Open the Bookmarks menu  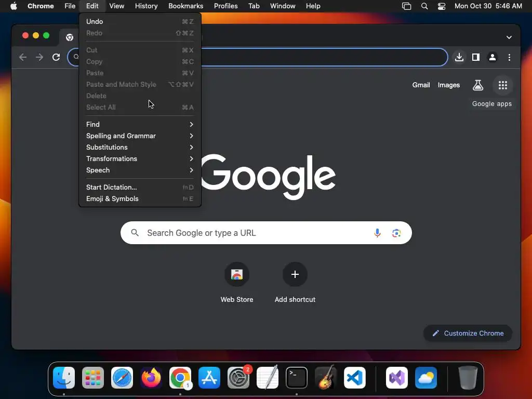[185, 6]
